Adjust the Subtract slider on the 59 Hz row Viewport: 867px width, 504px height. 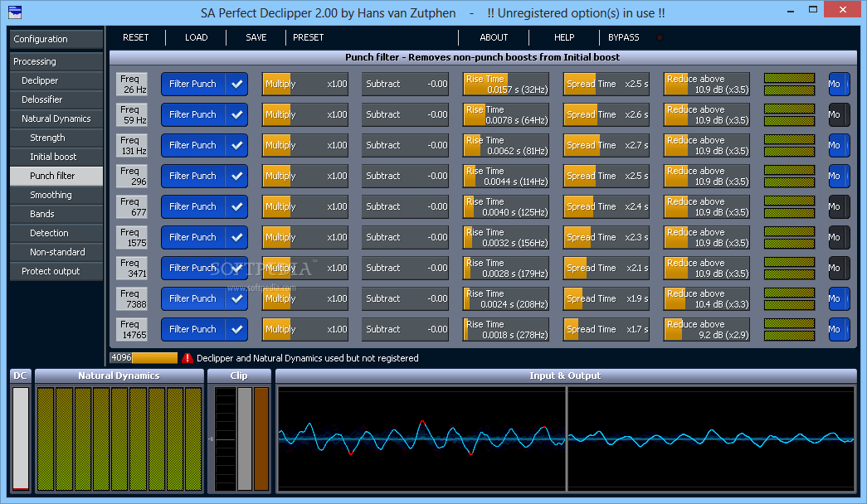[406, 115]
